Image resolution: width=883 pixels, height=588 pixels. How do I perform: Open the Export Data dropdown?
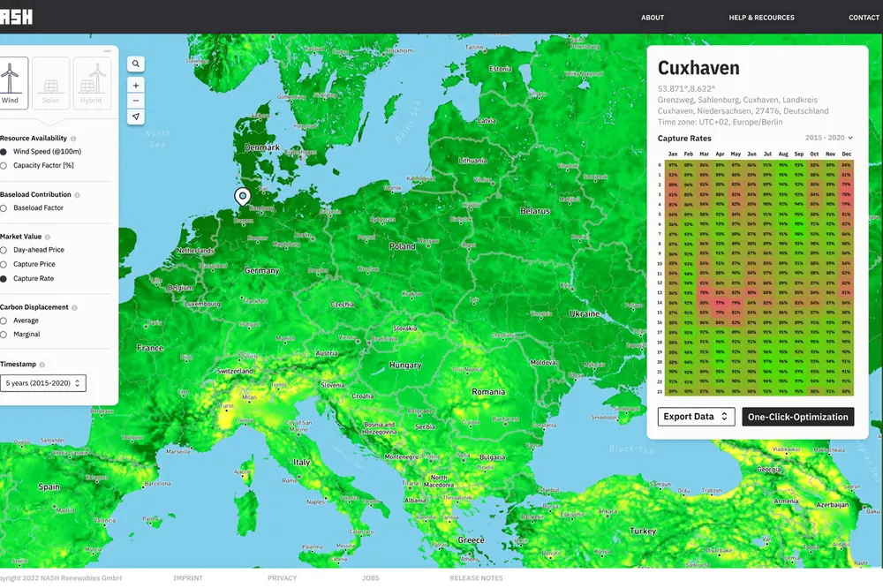click(696, 417)
